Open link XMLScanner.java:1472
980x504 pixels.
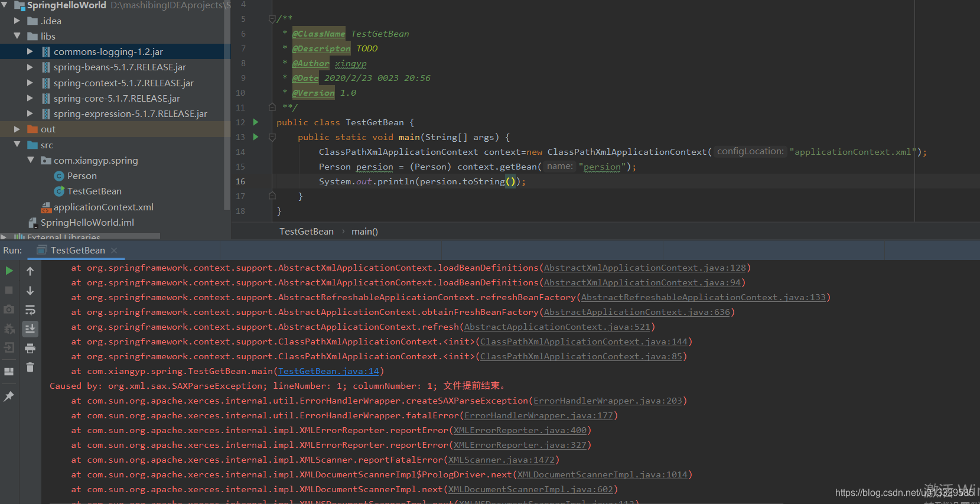(x=502, y=460)
